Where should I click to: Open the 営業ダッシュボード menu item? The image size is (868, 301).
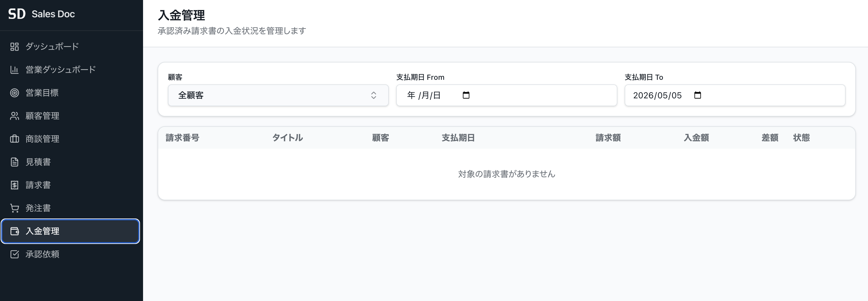[70, 69]
